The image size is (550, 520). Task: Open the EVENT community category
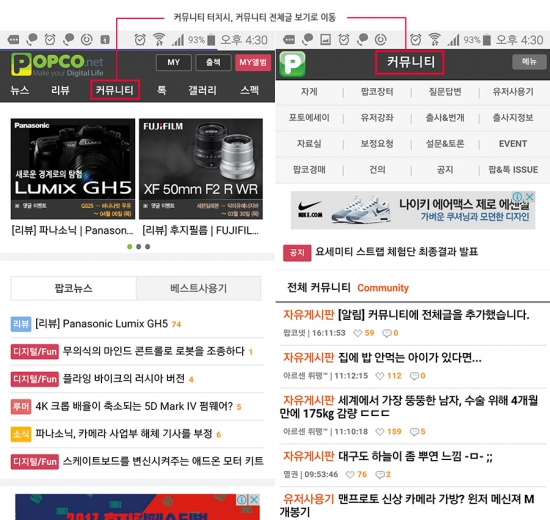pos(512,144)
